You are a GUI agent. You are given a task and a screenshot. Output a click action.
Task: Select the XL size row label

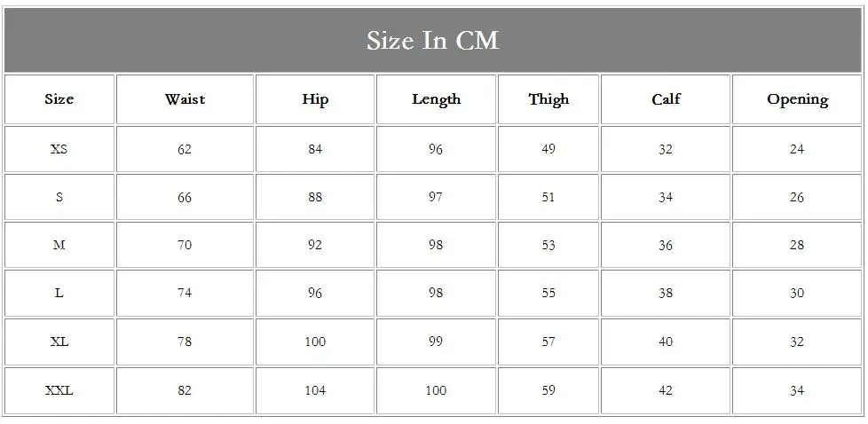coord(59,342)
